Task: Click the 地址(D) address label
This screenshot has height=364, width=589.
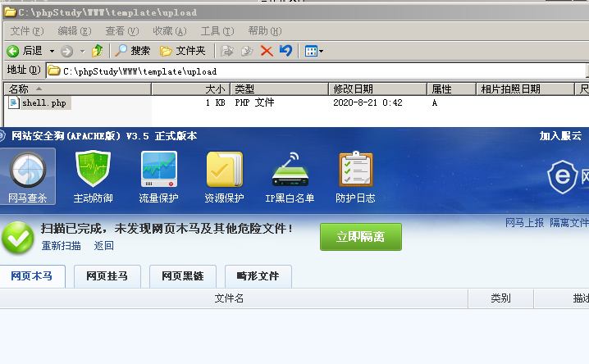Action: 24,70
